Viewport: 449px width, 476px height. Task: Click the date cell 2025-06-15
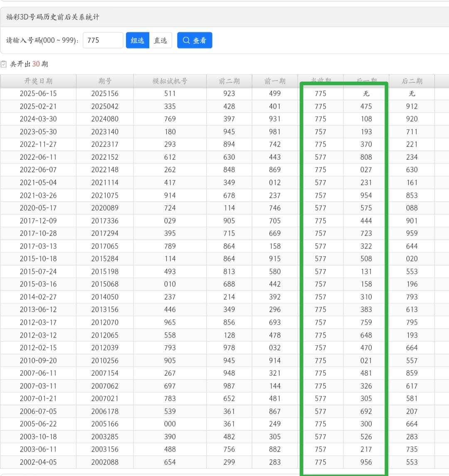tap(38, 94)
